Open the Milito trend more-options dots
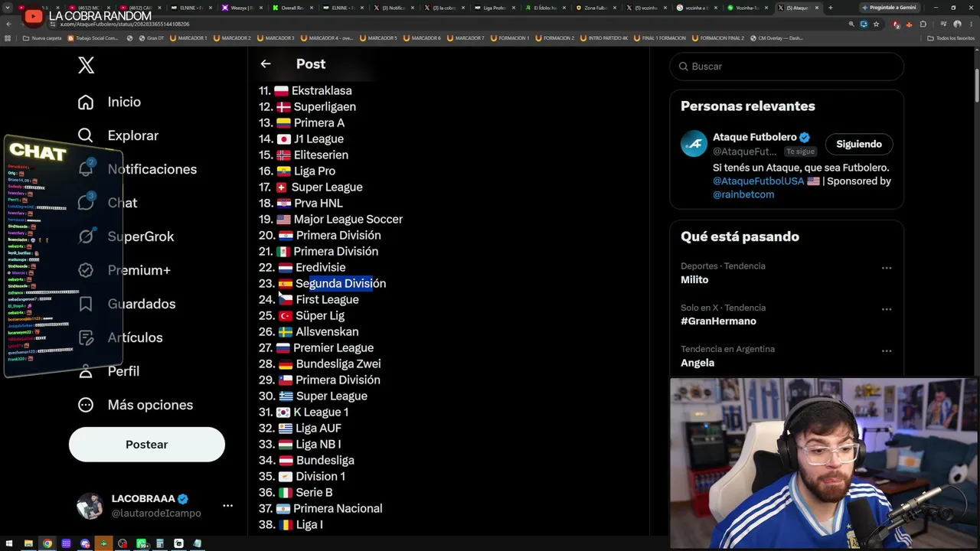The image size is (980, 551). tap(887, 268)
